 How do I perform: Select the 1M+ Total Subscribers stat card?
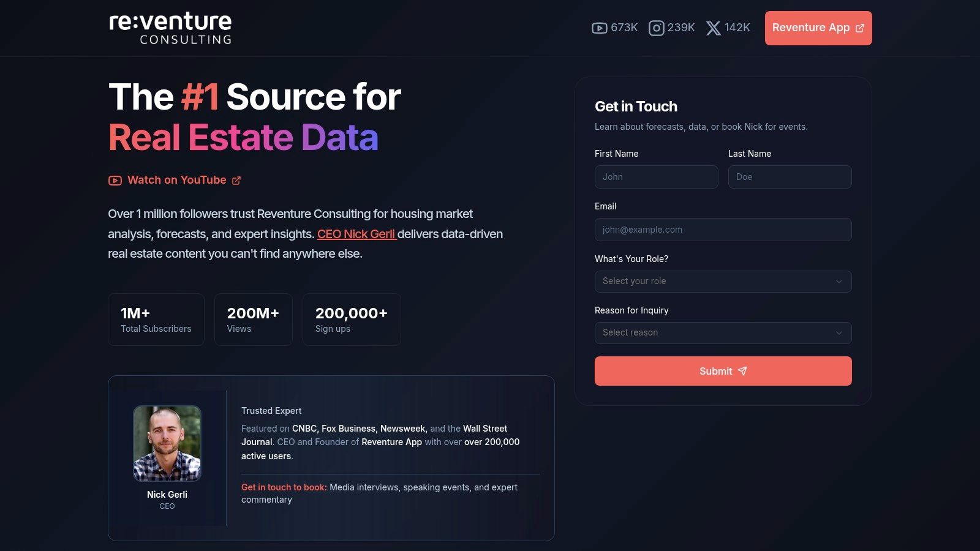tap(156, 320)
